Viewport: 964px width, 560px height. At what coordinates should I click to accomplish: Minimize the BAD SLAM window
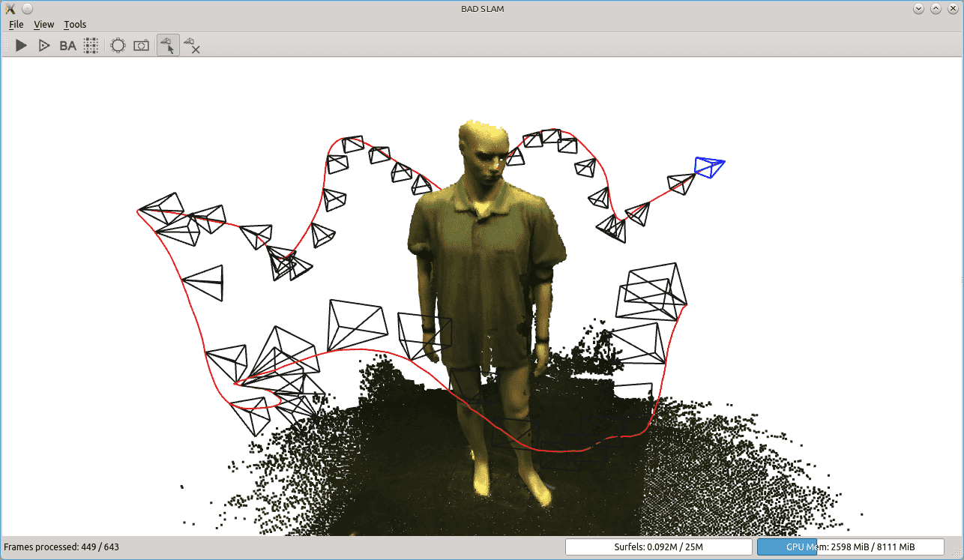click(919, 8)
